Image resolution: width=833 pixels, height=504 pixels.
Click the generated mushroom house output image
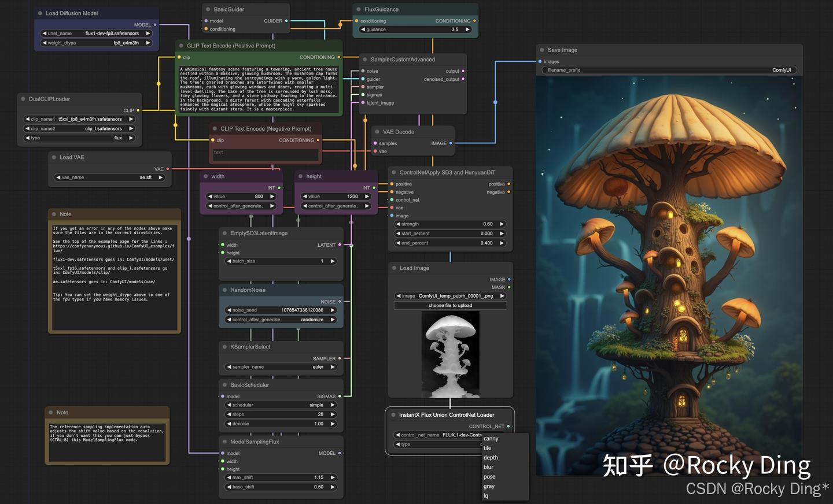pos(669,276)
